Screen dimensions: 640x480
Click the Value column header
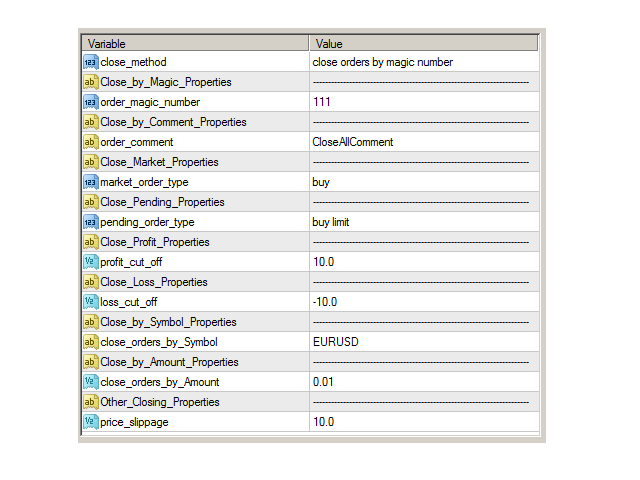(x=424, y=43)
